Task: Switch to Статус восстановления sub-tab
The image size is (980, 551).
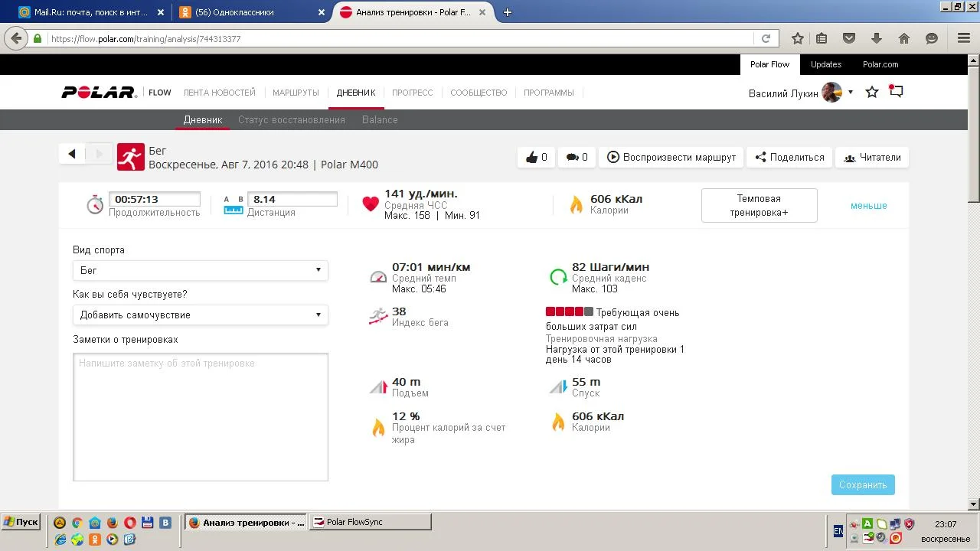Action: pos(292,120)
